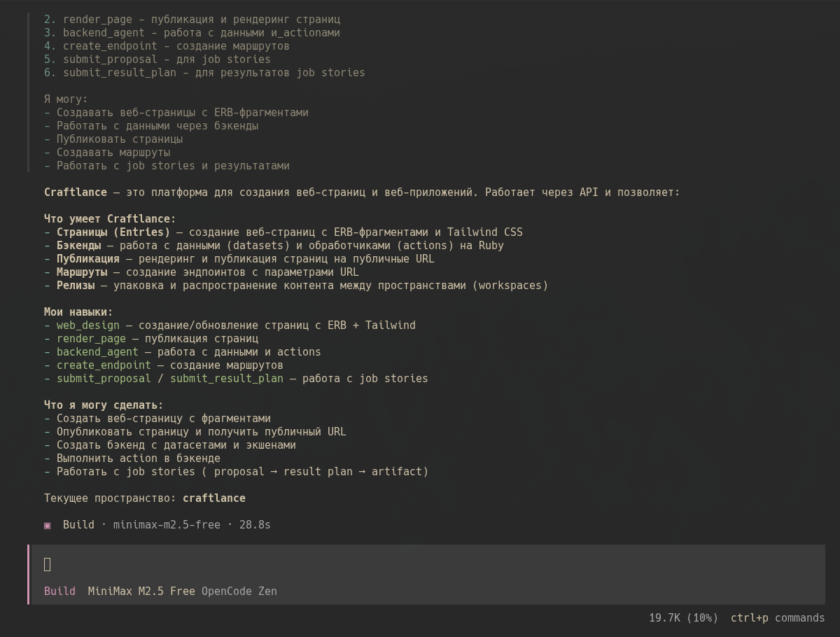Click the green backend_agent skill name

point(97,352)
